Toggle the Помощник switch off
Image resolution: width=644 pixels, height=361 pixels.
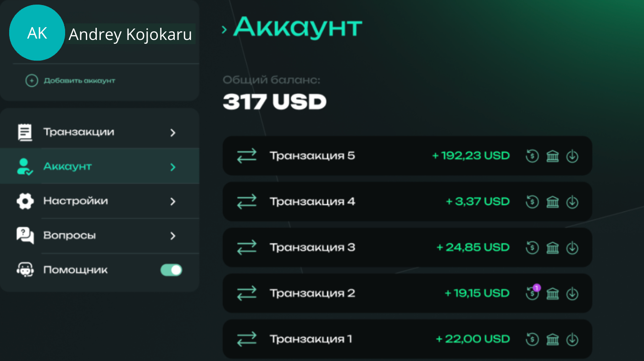point(172,270)
